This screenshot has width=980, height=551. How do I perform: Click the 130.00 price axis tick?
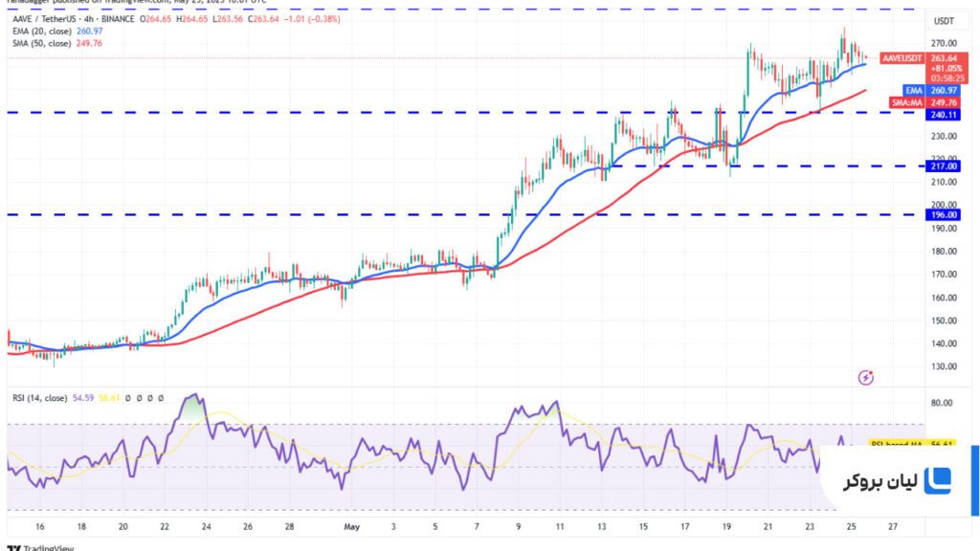pyautogui.click(x=944, y=366)
